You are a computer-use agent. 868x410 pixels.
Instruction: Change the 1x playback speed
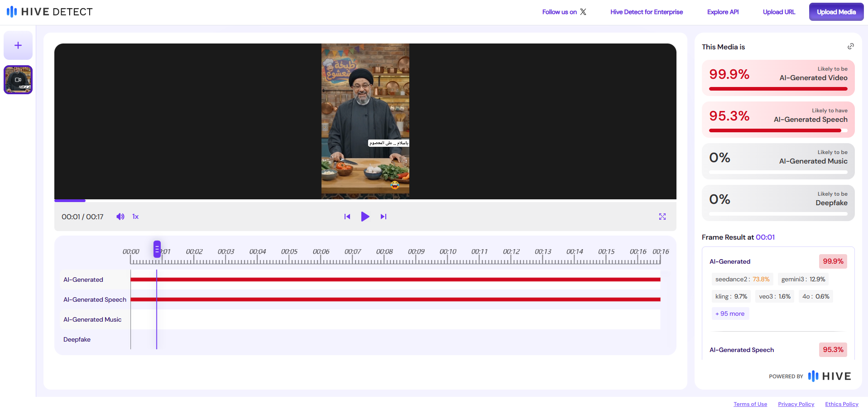[135, 217]
